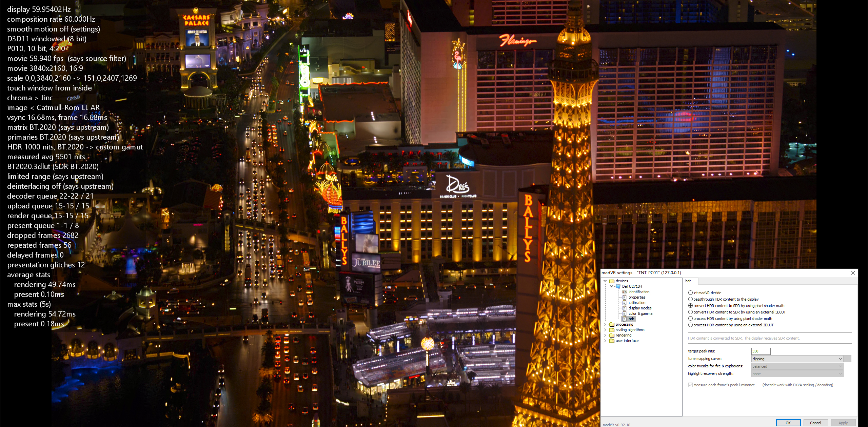
Task: Select the Dell U2713H monitor icon
Action: (618, 286)
